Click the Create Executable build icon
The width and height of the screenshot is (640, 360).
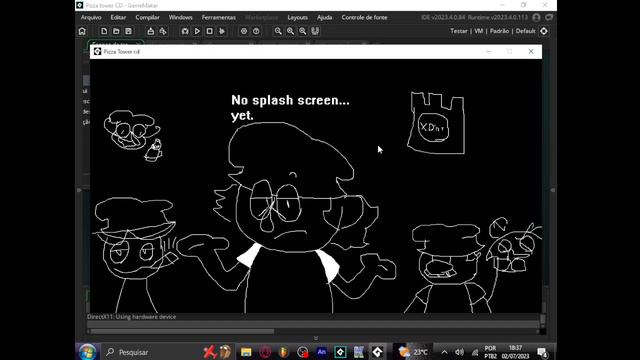pos(151,31)
